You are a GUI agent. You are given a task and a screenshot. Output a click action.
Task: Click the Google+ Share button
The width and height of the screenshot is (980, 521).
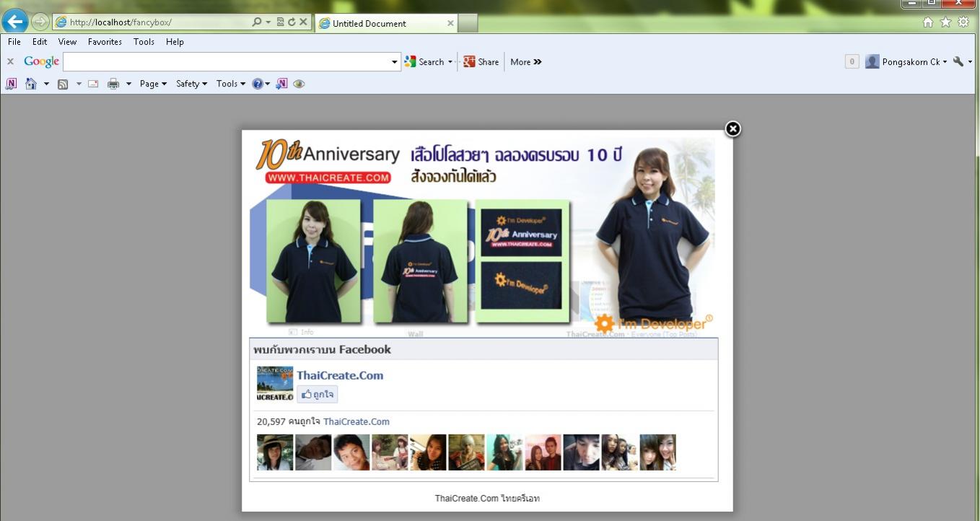(481, 62)
